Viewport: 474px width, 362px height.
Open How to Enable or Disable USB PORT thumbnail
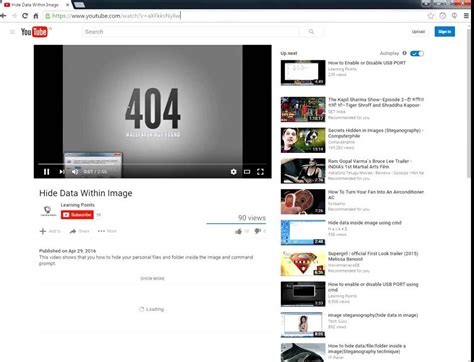(303, 73)
